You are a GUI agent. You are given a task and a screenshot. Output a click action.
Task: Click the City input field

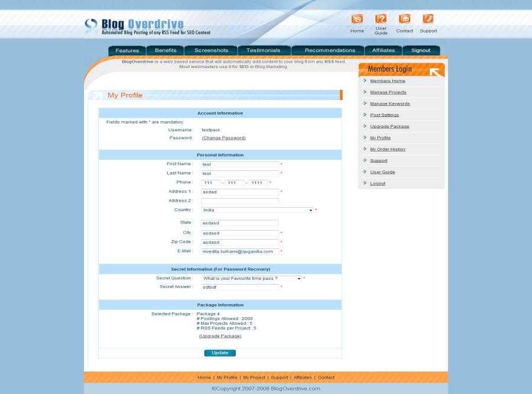240,233
